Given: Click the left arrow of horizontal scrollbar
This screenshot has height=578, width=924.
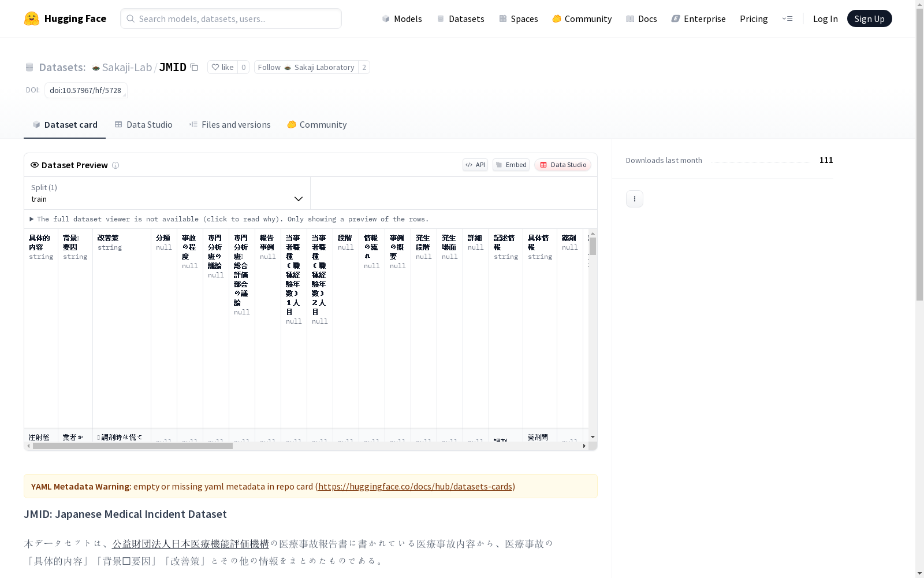Looking at the screenshot, I should point(28,446).
